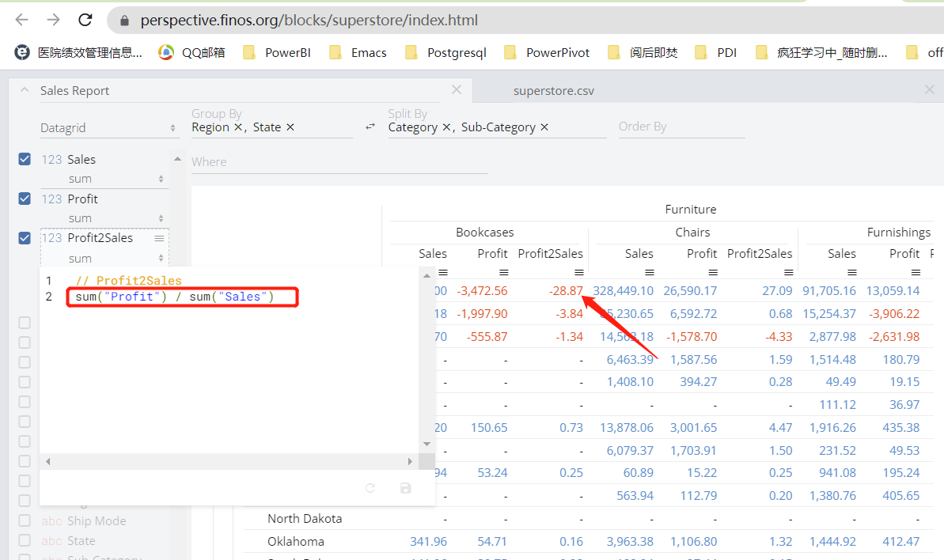
Task: Click the Chairs sub-category header
Action: 692,233
